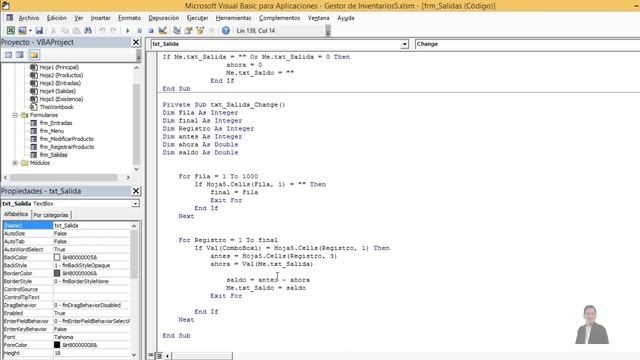Open Find with the binoculars icon
Screen dimensions: 640x360
88,31
